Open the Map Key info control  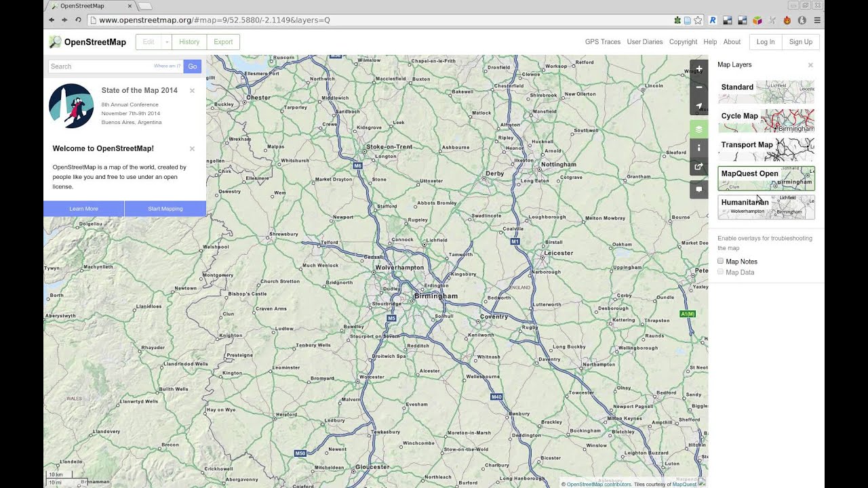pos(699,147)
